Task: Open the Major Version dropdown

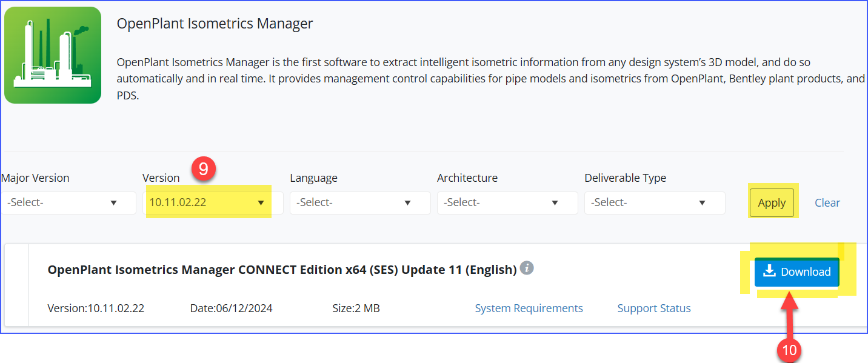Action: (x=68, y=202)
